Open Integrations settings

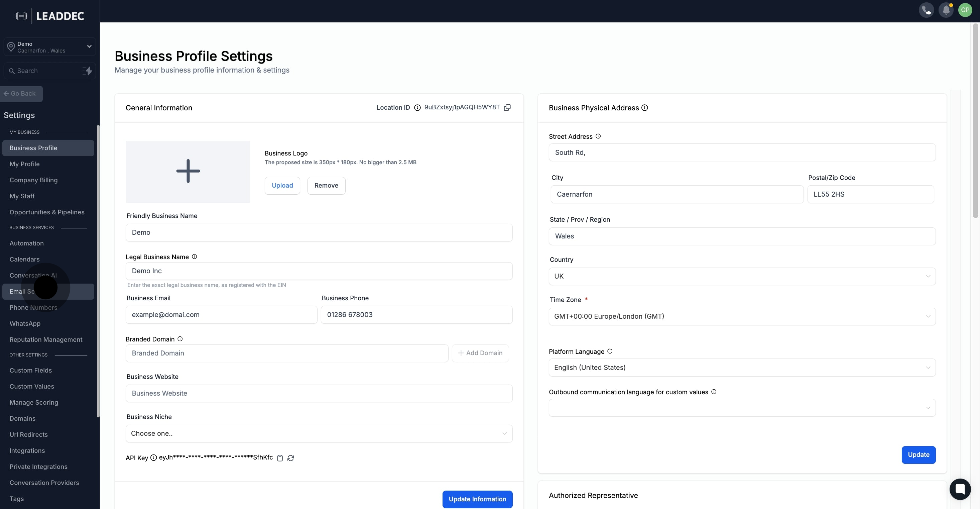(48, 451)
